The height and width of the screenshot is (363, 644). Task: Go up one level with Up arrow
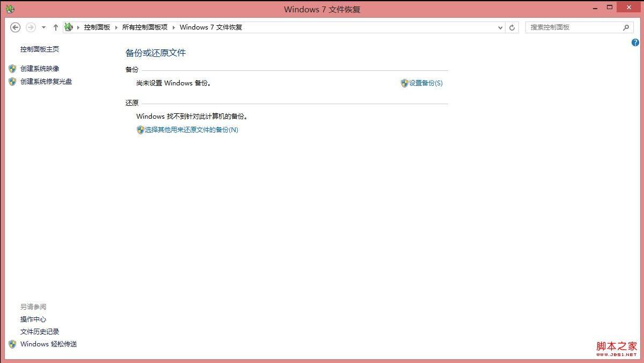[55, 27]
